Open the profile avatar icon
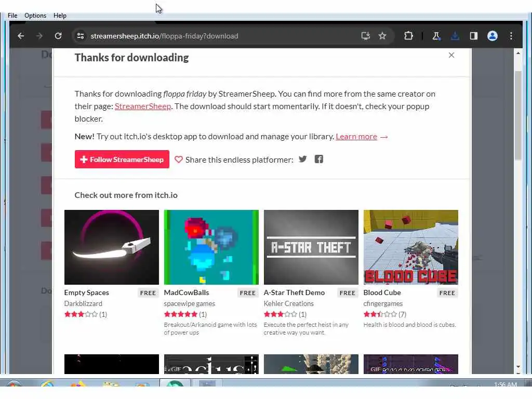Screen dimensions: 532x399 coord(493,36)
